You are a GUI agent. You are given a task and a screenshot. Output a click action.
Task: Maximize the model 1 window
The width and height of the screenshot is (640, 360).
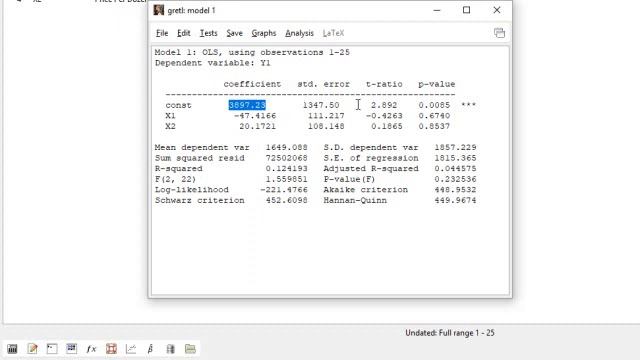pyautogui.click(x=467, y=10)
